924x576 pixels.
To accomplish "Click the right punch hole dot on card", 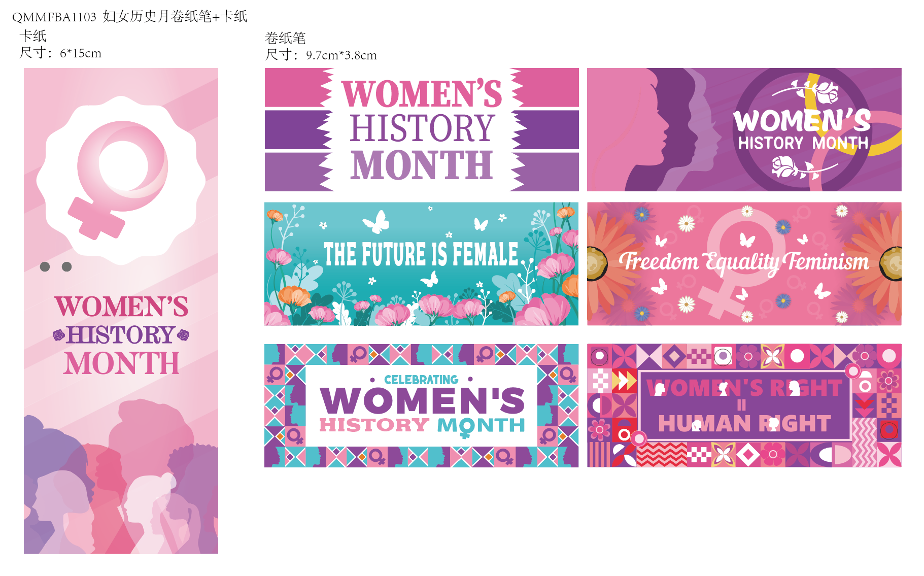I will tap(67, 266).
